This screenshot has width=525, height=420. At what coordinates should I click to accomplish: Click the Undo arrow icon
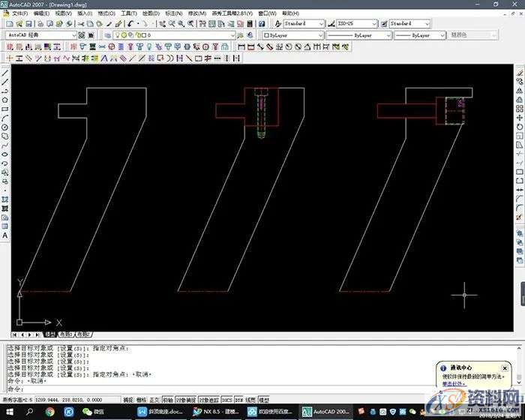[x=130, y=24]
